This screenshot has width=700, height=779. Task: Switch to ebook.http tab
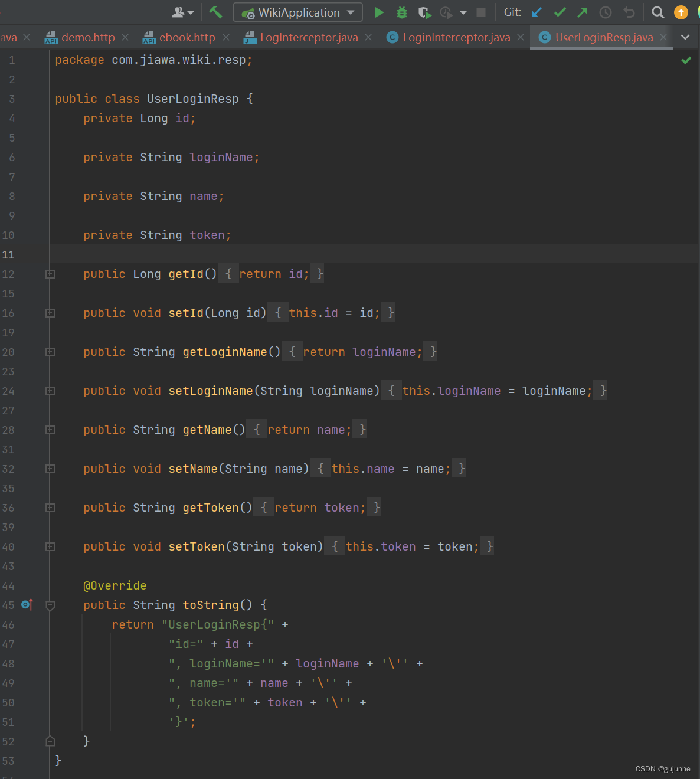coord(187,37)
